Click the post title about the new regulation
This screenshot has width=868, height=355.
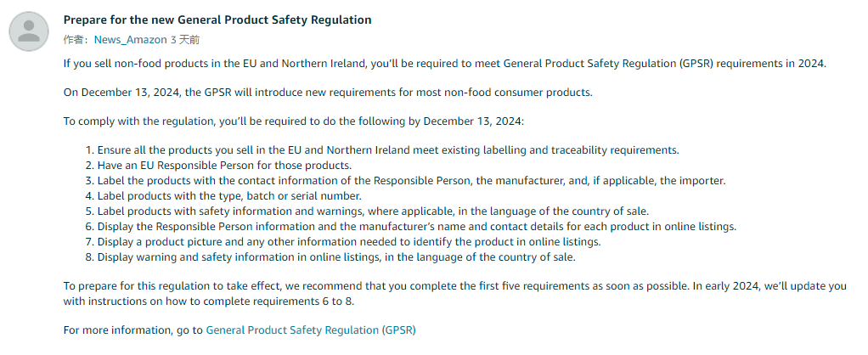pyautogui.click(x=217, y=20)
